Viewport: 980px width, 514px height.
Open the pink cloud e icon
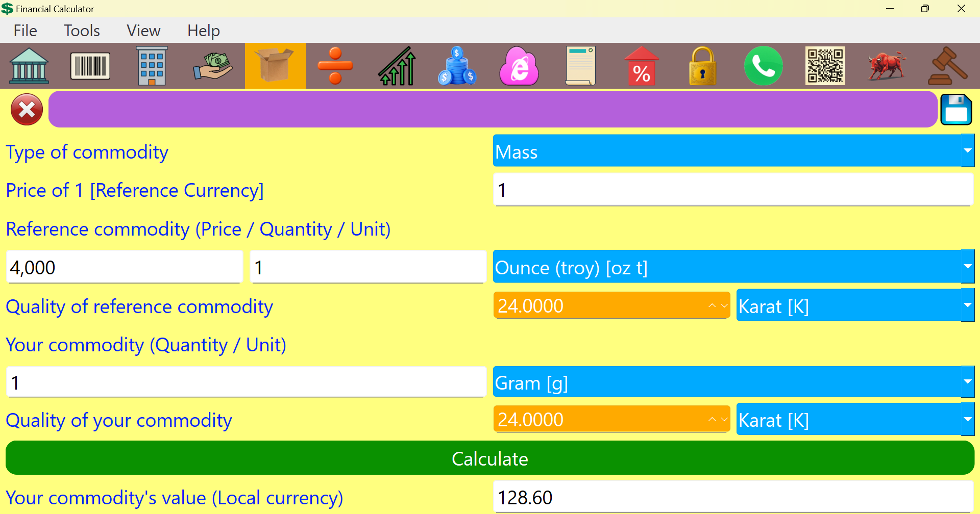coord(519,66)
